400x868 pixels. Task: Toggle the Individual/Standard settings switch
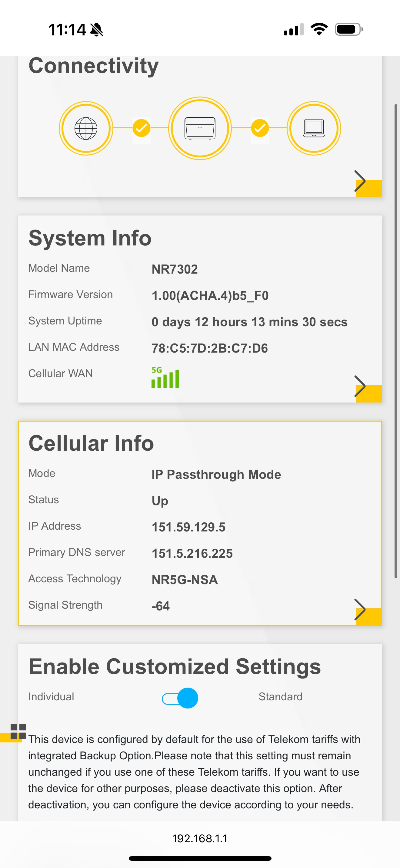pos(180,698)
